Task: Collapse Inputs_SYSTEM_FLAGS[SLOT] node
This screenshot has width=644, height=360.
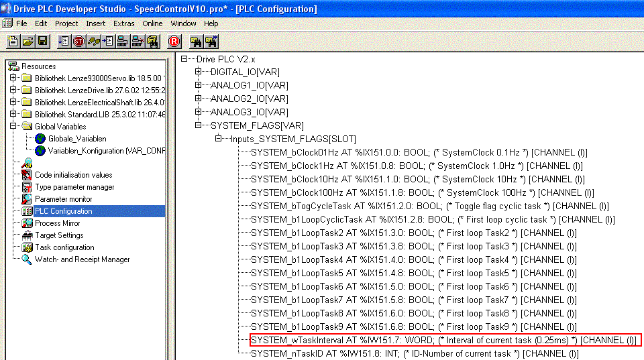Action: pos(218,139)
